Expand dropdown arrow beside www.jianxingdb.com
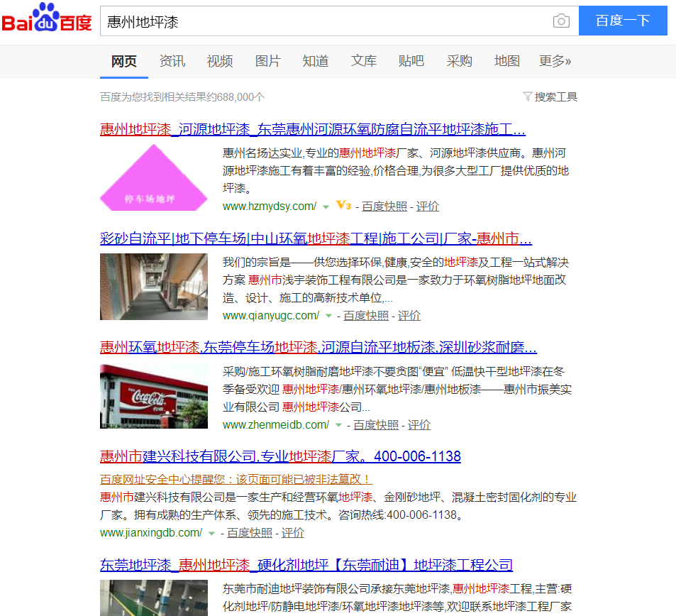The height and width of the screenshot is (616, 676). pos(211,534)
